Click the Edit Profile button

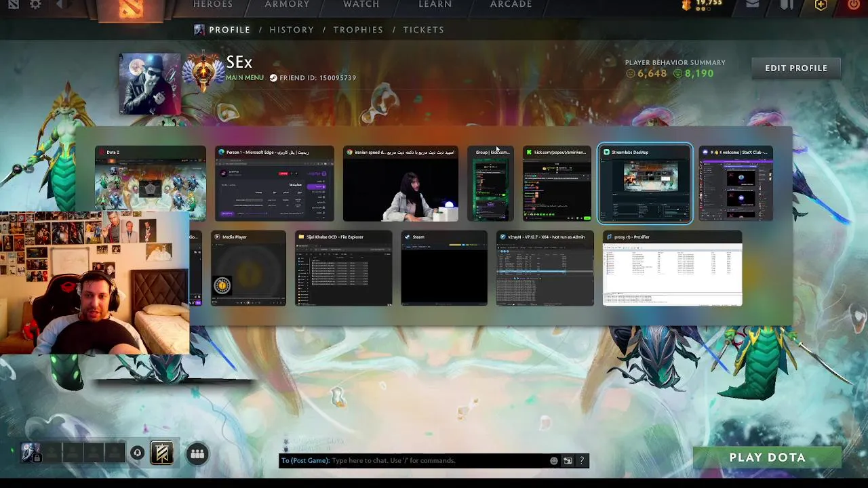coord(796,68)
